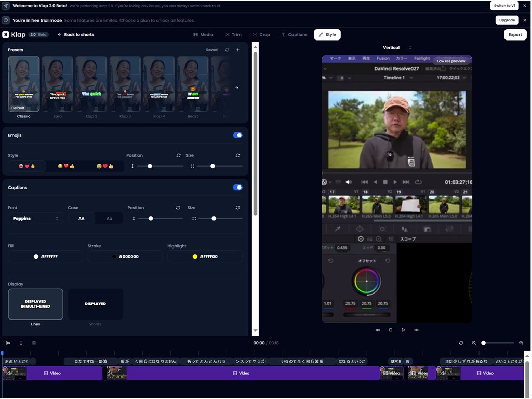
Task: Select the Sara preset thumbnail
Action: pyautogui.click(x=57, y=84)
